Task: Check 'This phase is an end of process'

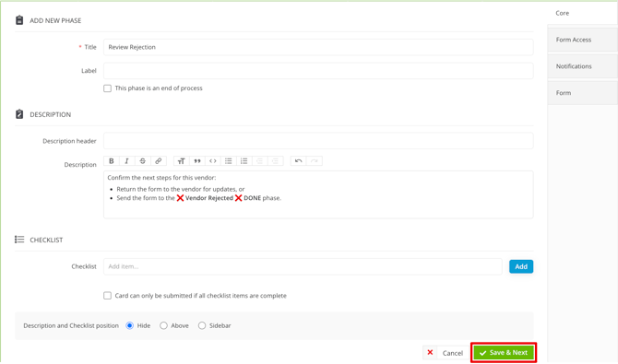Action: (108, 88)
